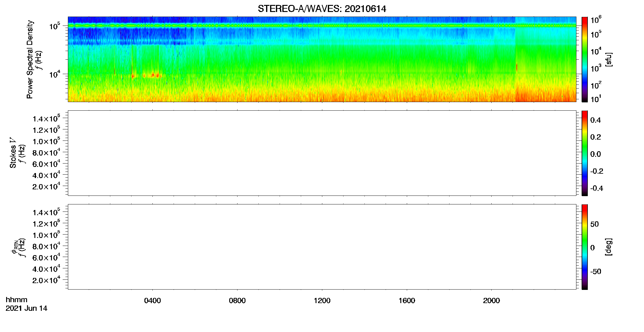
Task: Click the 1200 time tick label
Action: pos(322,301)
